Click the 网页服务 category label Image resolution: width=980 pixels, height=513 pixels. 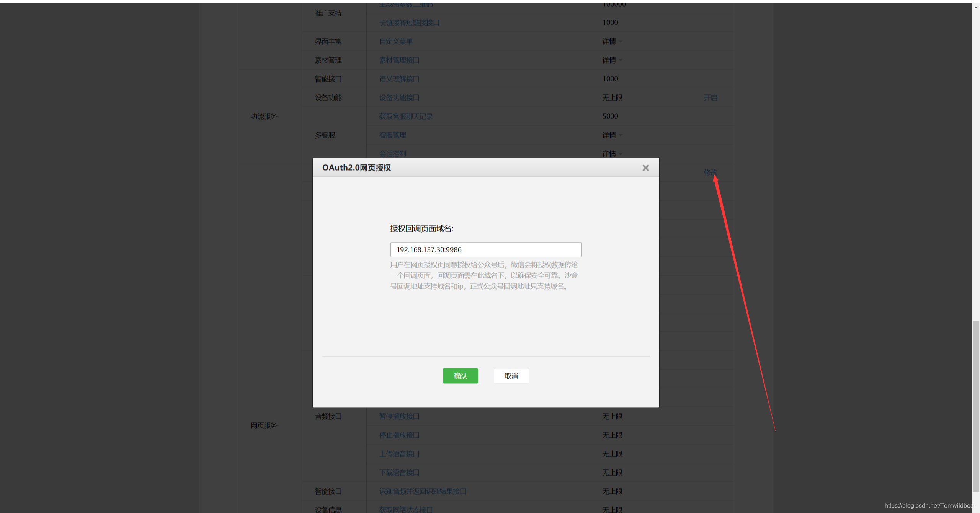pos(264,425)
